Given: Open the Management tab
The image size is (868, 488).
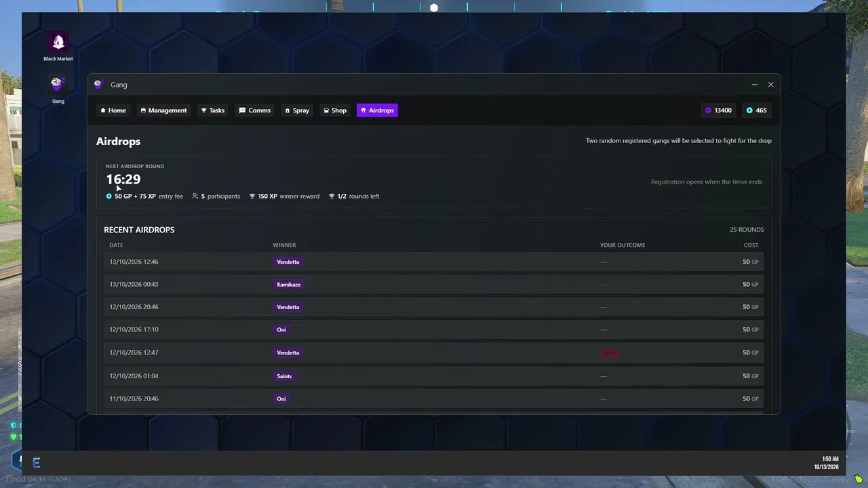Looking at the screenshot, I should [163, 110].
